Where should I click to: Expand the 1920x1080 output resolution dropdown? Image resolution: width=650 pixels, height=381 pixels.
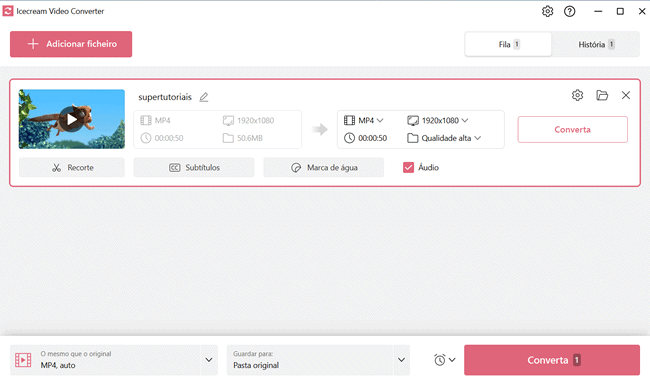click(438, 120)
